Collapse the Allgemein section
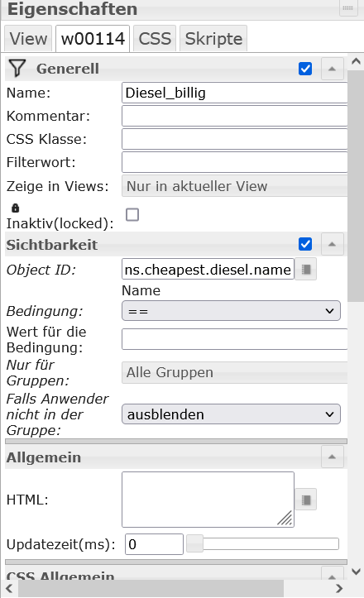The image size is (364, 598). click(x=332, y=457)
